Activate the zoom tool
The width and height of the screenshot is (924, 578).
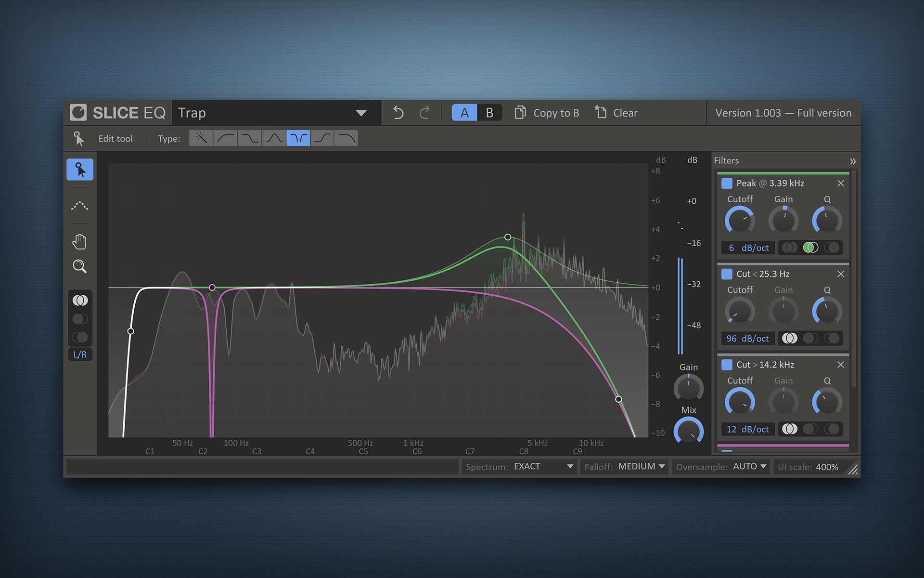click(x=80, y=266)
